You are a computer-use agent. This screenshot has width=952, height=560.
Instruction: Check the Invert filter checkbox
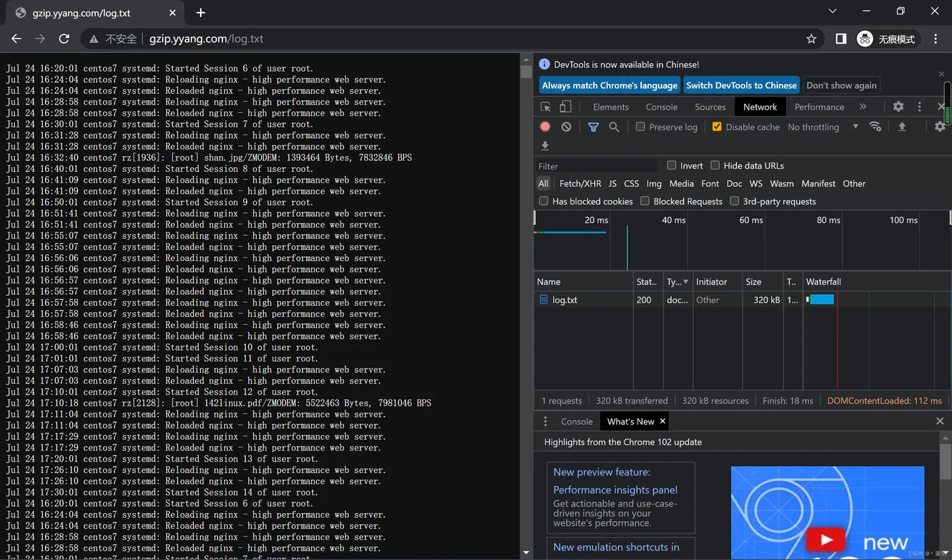point(672,165)
